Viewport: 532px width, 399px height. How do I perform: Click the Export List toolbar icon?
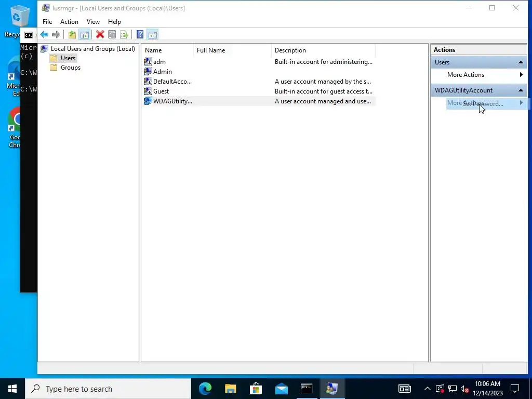tap(124, 35)
